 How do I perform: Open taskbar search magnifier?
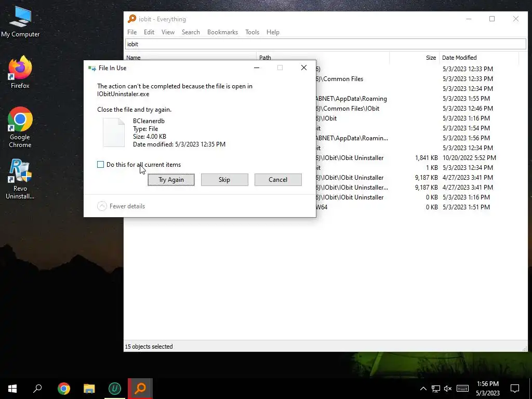pos(37,389)
